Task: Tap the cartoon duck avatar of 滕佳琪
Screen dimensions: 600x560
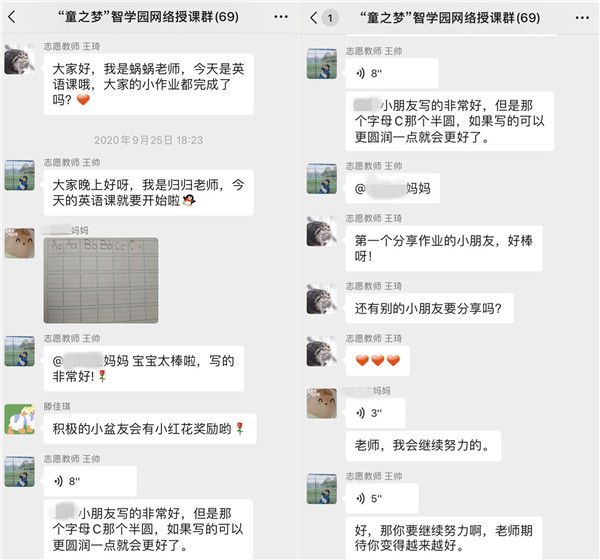Action: (20, 420)
